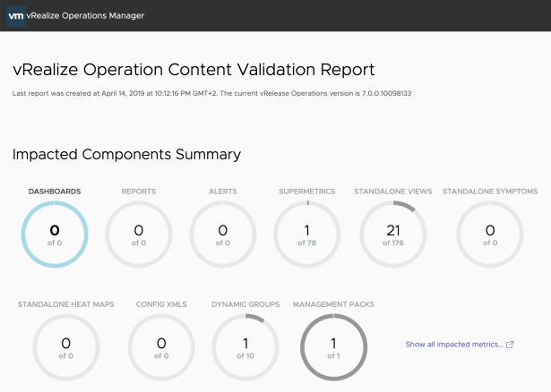Click the REPORTS label
Viewport: 551px width, 392px height.
(x=139, y=192)
